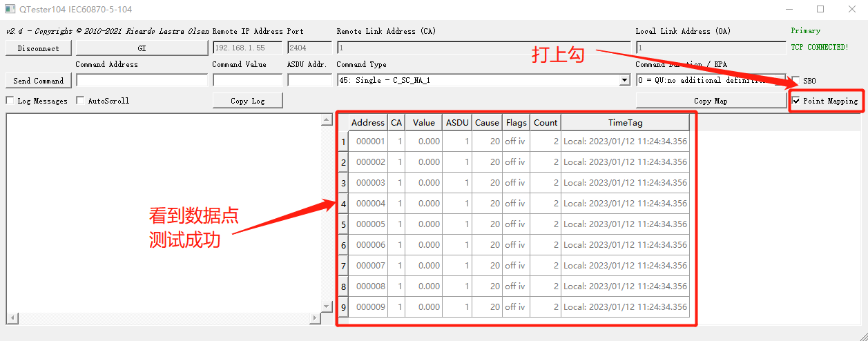
Task: Click the Disconnect button
Action: click(38, 48)
